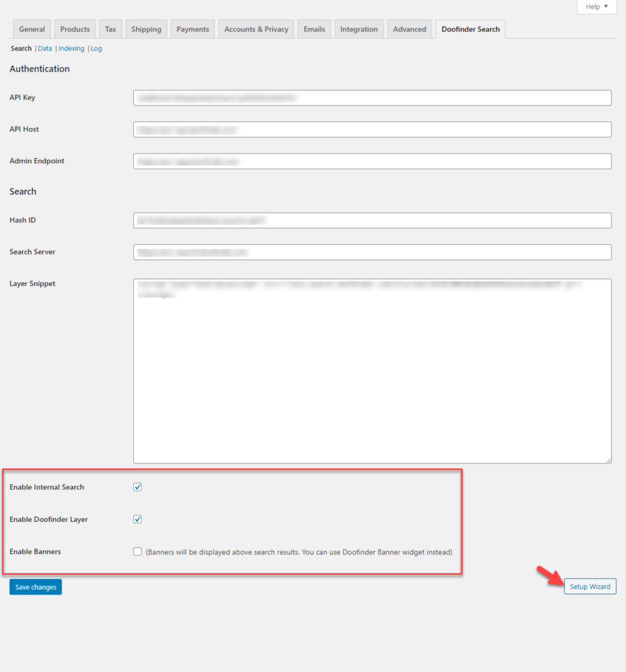Click the Admin Endpoint label
The width and height of the screenshot is (626, 672).
pyautogui.click(x=37, y=161)
